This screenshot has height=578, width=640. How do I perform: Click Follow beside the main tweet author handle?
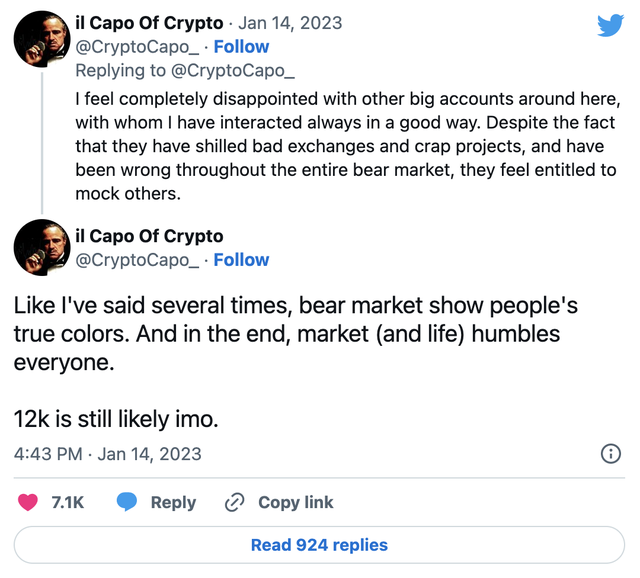click(242, 260)
